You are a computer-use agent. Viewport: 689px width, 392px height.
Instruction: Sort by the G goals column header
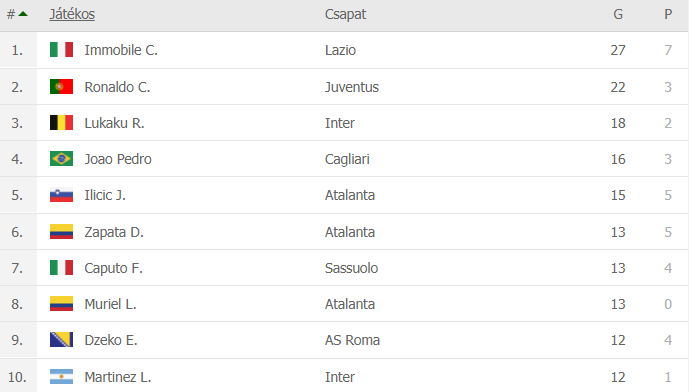[x=618, y=14]
